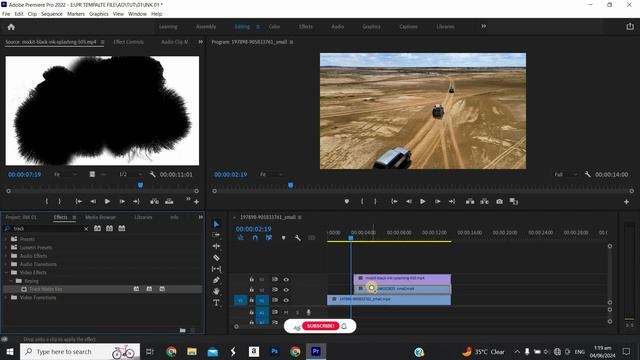
Task: Toggle V1 track lock
Action: tap(251, 300)
